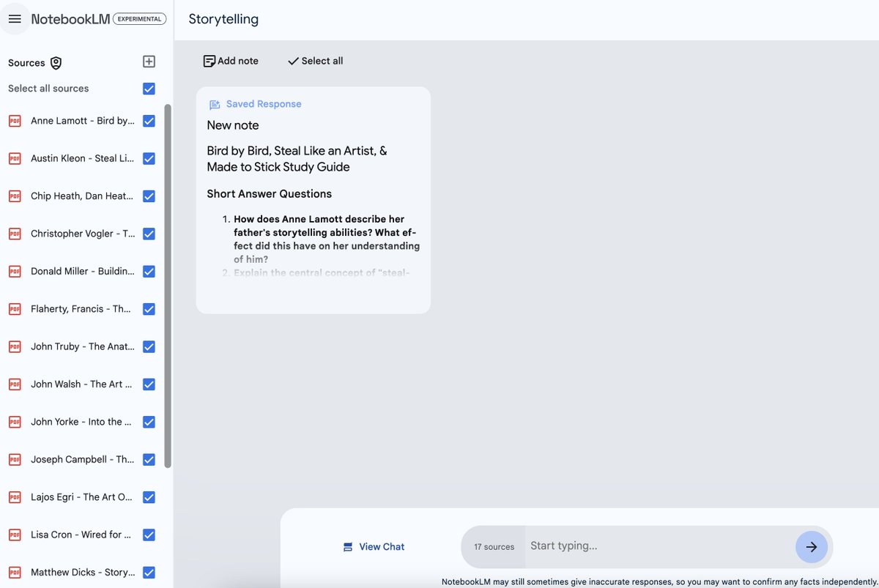Open Christopher Vogler source
This screenshot has height=588, width=879.
[x=83, y=234]
